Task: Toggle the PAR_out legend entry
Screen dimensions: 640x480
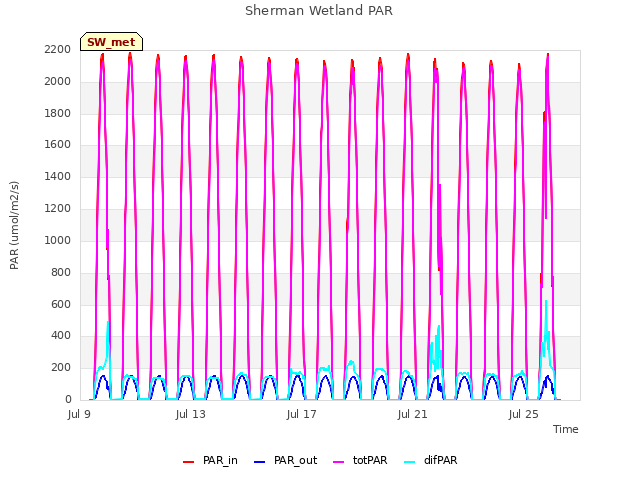Action: coord(285,460)
